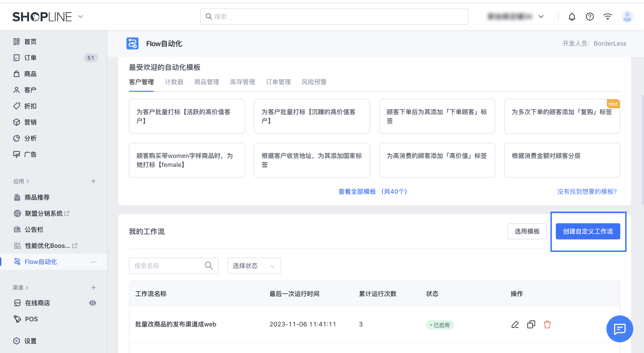Duplicate workflow using the copy icon
Viewport: 644px width, 353px height.
click(531, 324)
